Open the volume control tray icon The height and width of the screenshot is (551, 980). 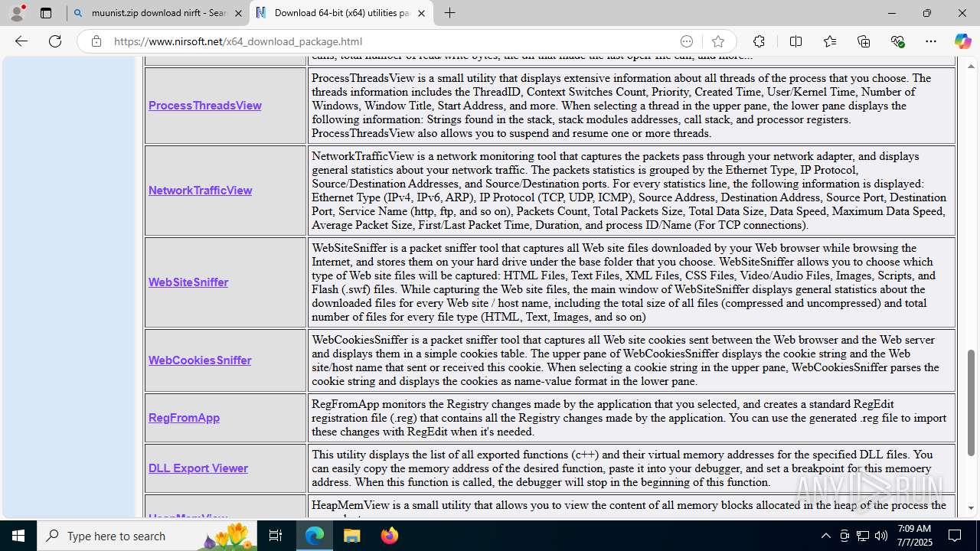tap(881, 536)
